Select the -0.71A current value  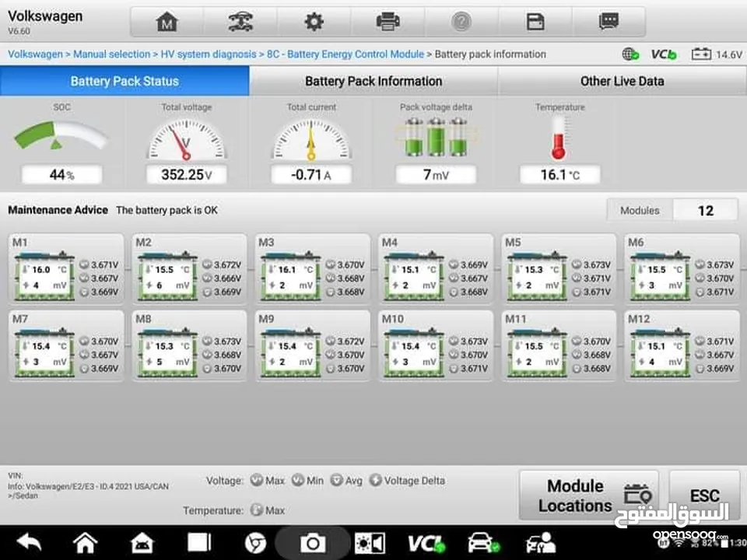[x=311, y=175]
